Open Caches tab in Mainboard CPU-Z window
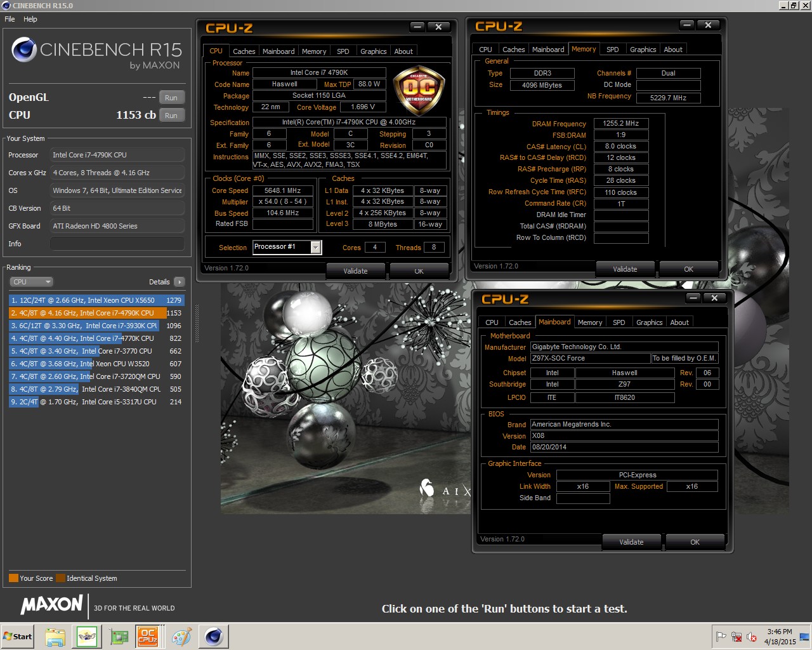 click(x=520, y=322)
